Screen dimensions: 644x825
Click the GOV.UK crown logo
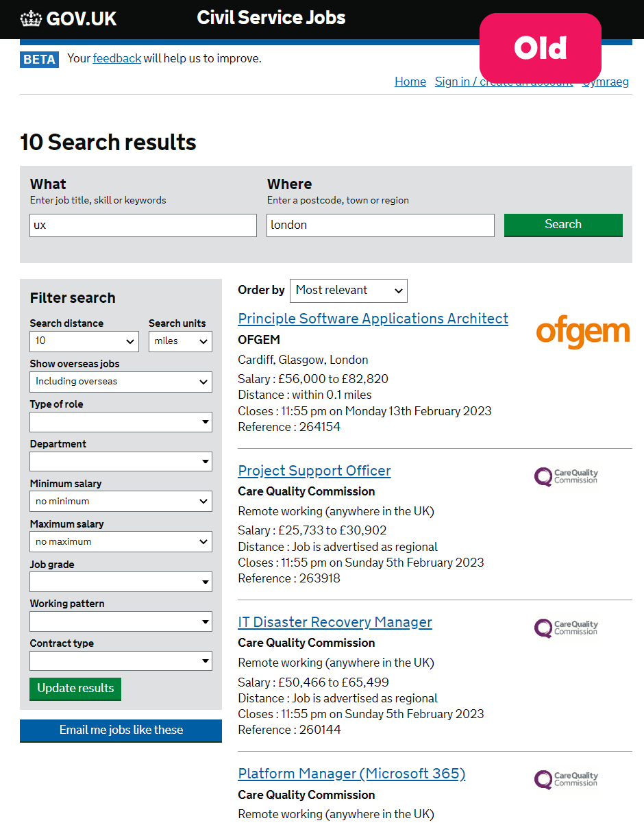(31, 19)
